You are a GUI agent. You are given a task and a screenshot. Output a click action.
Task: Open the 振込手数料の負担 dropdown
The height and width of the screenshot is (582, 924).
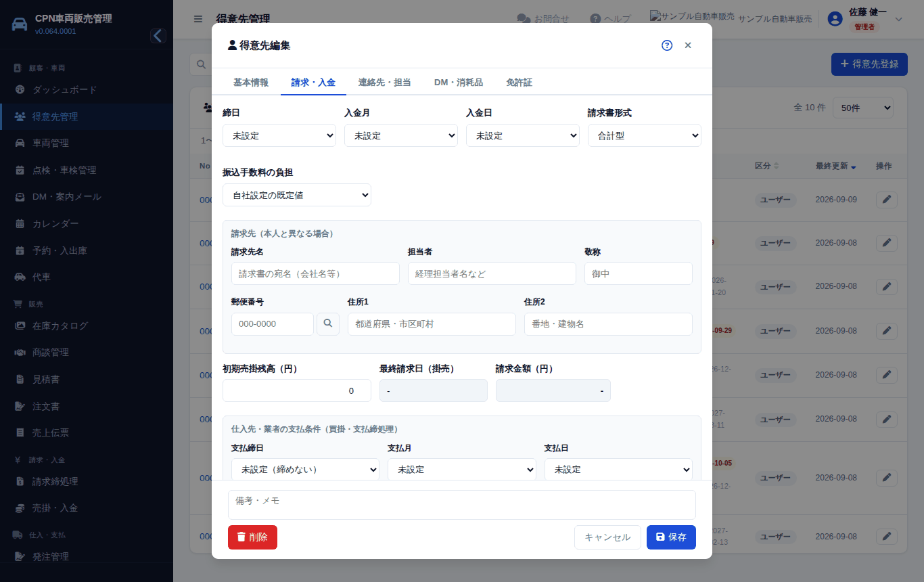[297, 195]
